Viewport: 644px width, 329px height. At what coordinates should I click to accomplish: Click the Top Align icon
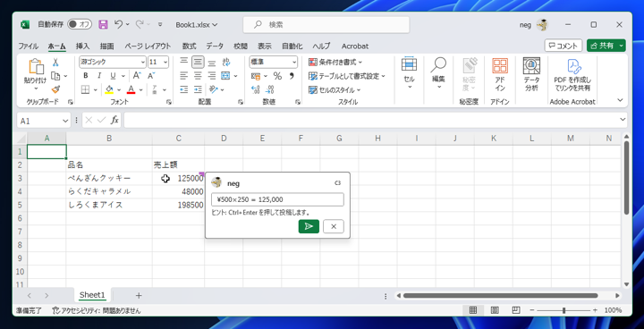click(184, 62)
